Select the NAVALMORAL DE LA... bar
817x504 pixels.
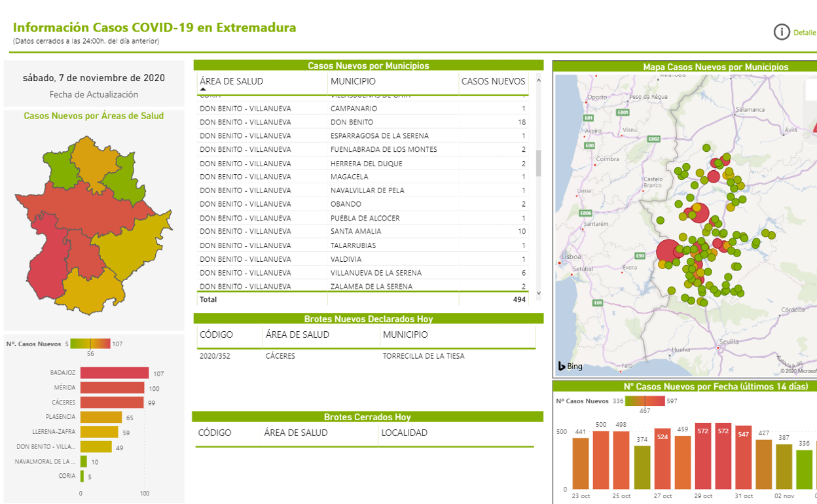click(84, 461)
